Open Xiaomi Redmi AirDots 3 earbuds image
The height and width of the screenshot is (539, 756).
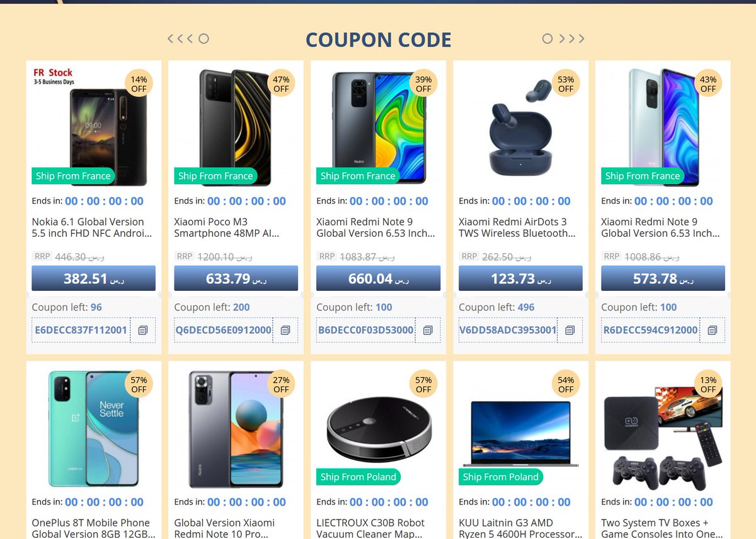(x=520, y=127)
